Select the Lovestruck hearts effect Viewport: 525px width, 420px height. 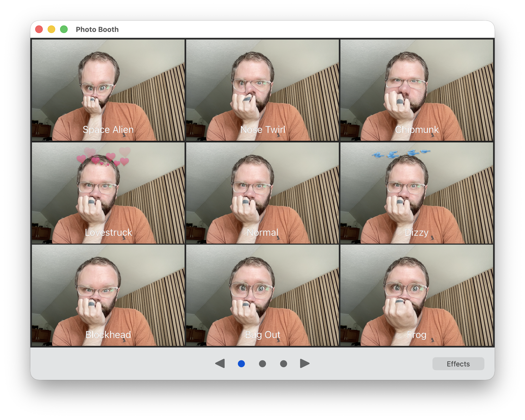[108, 193]
